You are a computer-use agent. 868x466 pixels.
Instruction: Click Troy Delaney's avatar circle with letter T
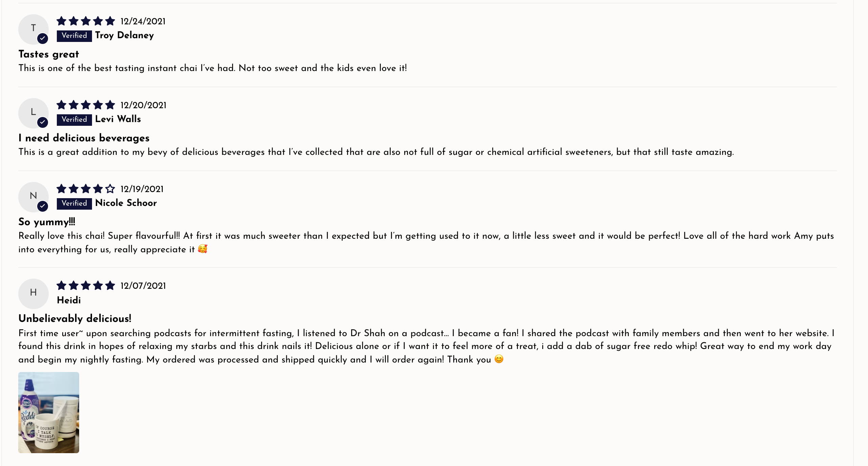point(33,29)
